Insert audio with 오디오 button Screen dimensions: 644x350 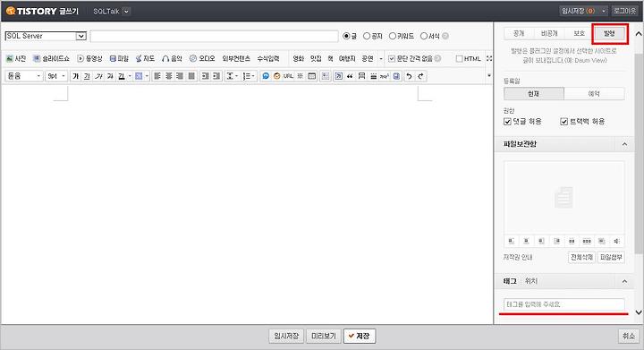click(202, 59)
